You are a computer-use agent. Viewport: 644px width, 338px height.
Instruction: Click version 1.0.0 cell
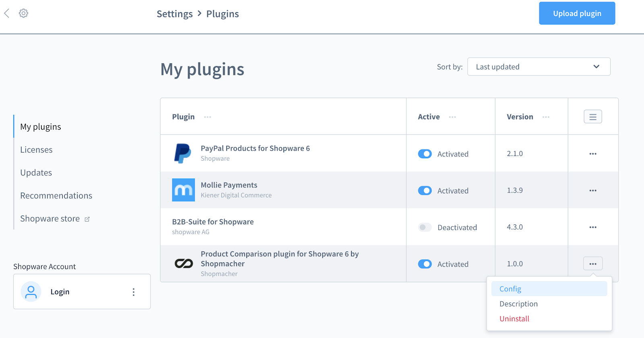pos(515,264)
